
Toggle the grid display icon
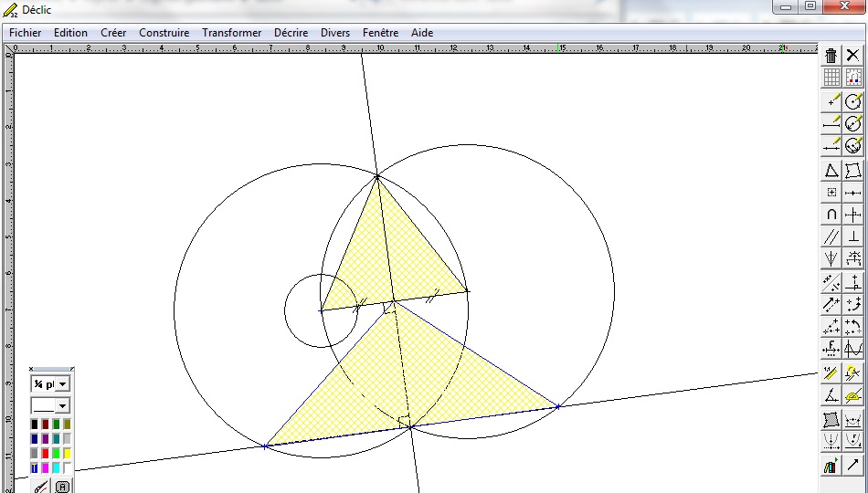coord(831,78)
